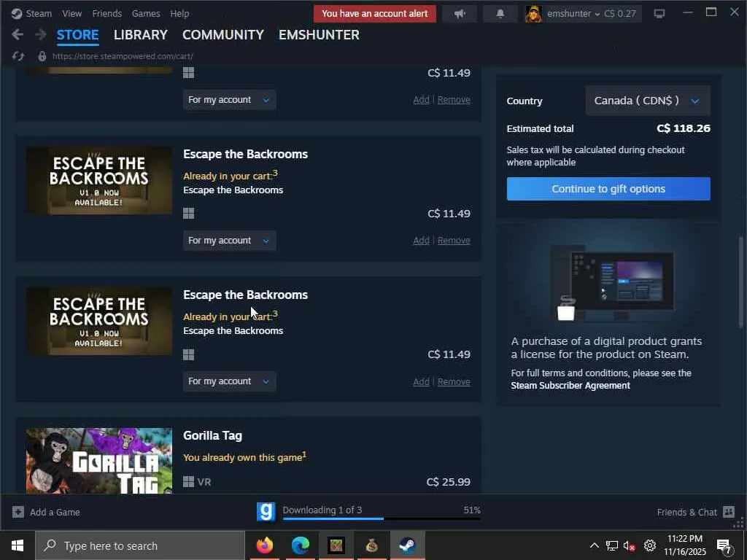The width and height of the screenshot is (747, 560).
Task: Click the Friends & Chat grid icon
Action: (729, 512)
